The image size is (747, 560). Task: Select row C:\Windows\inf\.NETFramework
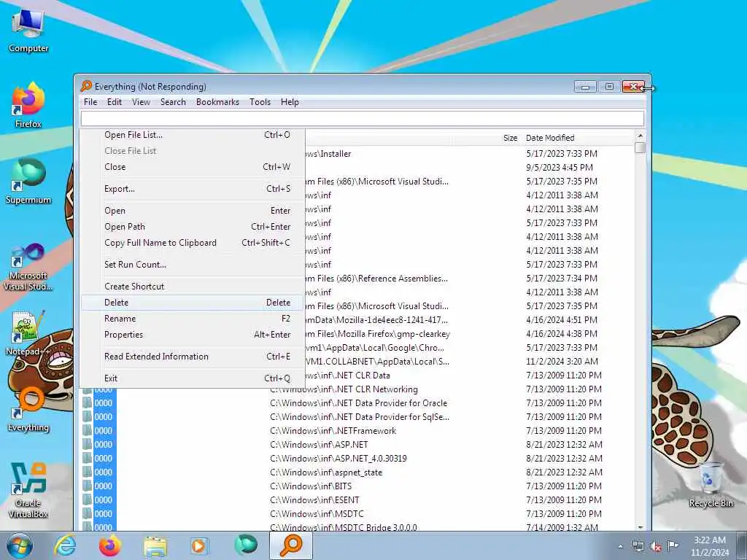click(357, 430)
